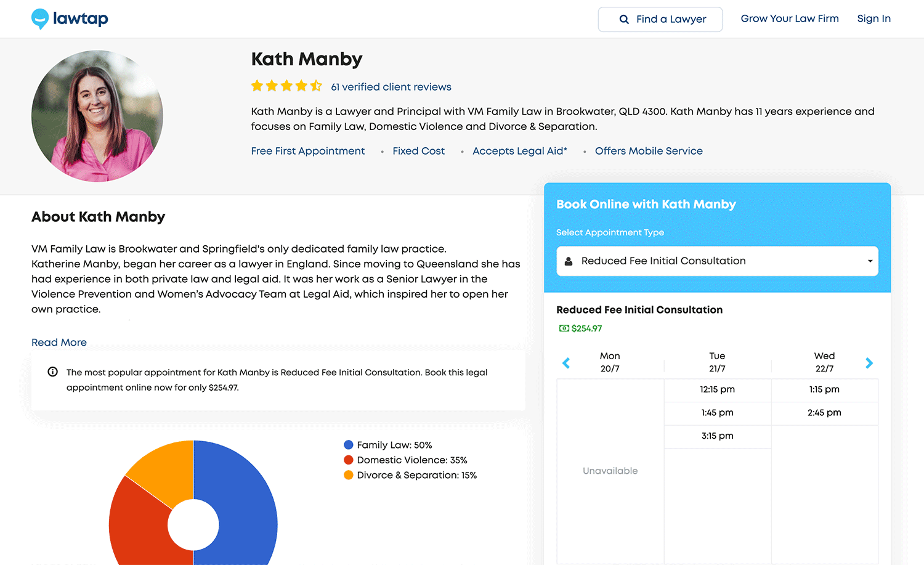Go to next dates with right arrow
This screenshot has height=565, width=924.
[x=869, y=363]
